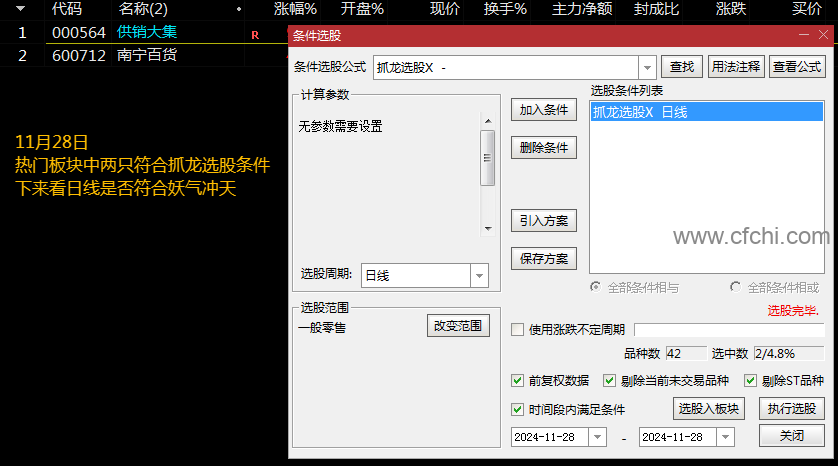Sort by 涨跌 column header

point(731,9)
